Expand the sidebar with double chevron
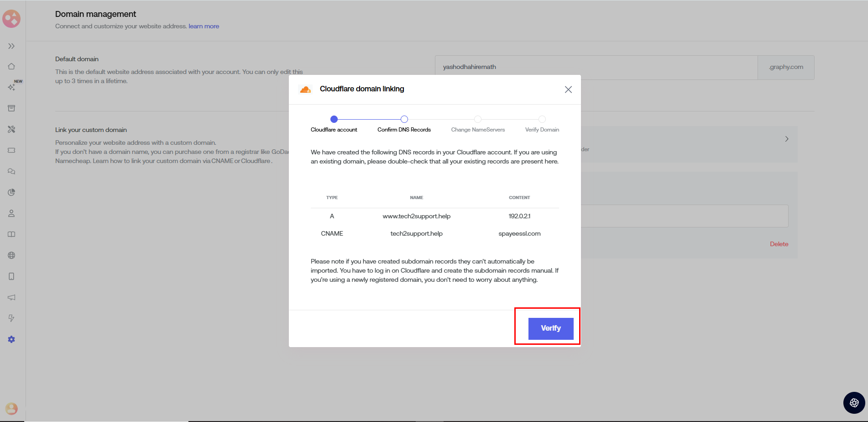The height and width of the screenshot is (422, 868). coord(11,46)
